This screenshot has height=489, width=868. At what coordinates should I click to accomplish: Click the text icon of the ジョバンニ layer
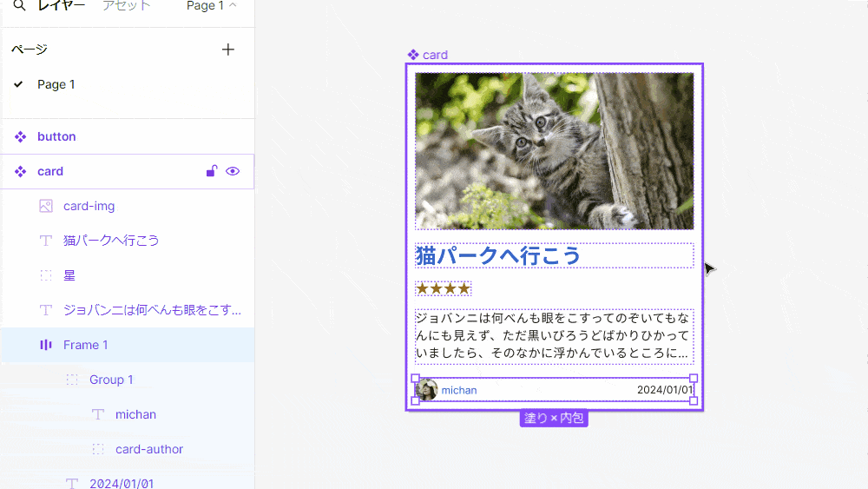point(46,310)
